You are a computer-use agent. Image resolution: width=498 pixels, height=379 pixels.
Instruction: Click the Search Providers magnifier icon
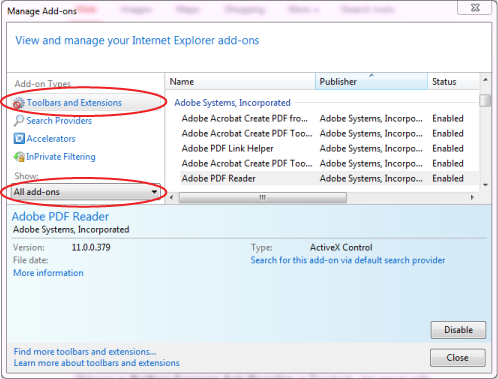click(19, 121)
